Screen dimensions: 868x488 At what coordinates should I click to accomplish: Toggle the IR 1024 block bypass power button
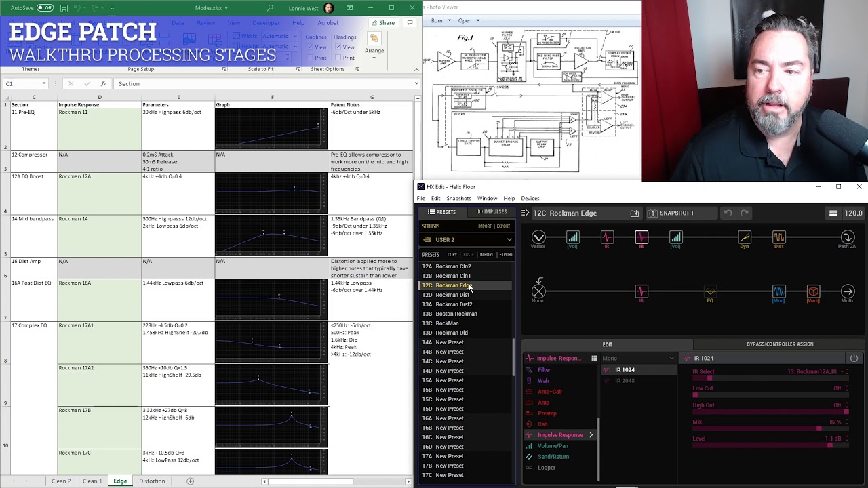(x=854, y=358)
